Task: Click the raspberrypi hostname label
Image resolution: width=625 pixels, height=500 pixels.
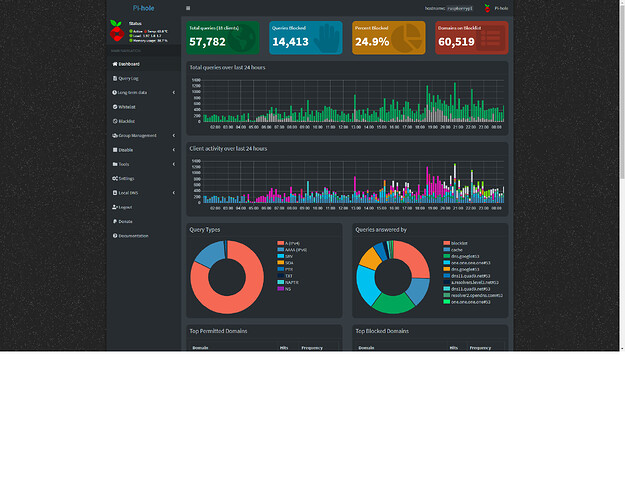Action: [x=460, y=8]
